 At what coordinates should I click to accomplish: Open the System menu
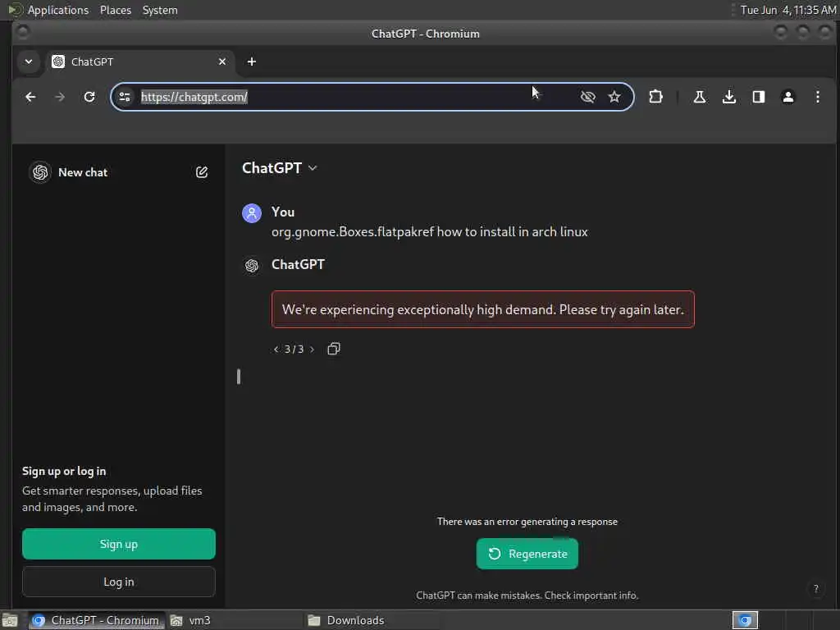[160, 10]
